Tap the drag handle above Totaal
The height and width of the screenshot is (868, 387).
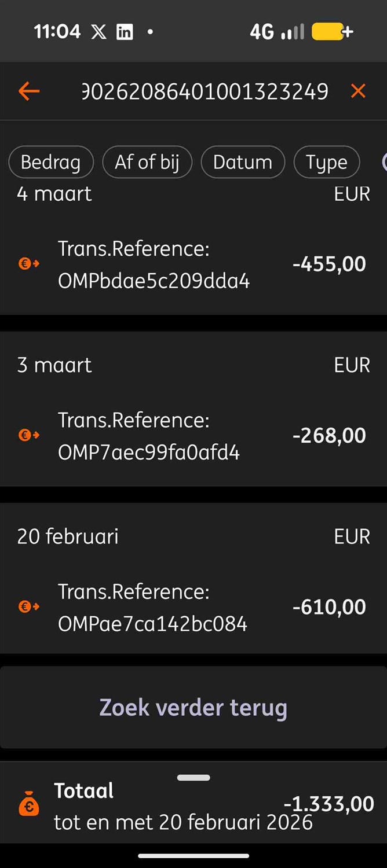tap(193, 778)
